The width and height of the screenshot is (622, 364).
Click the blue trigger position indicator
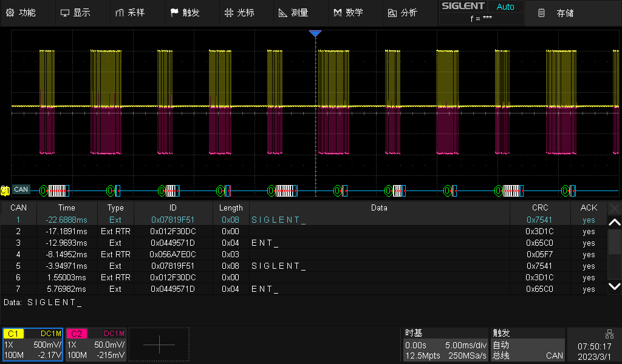tap(315, 33)
